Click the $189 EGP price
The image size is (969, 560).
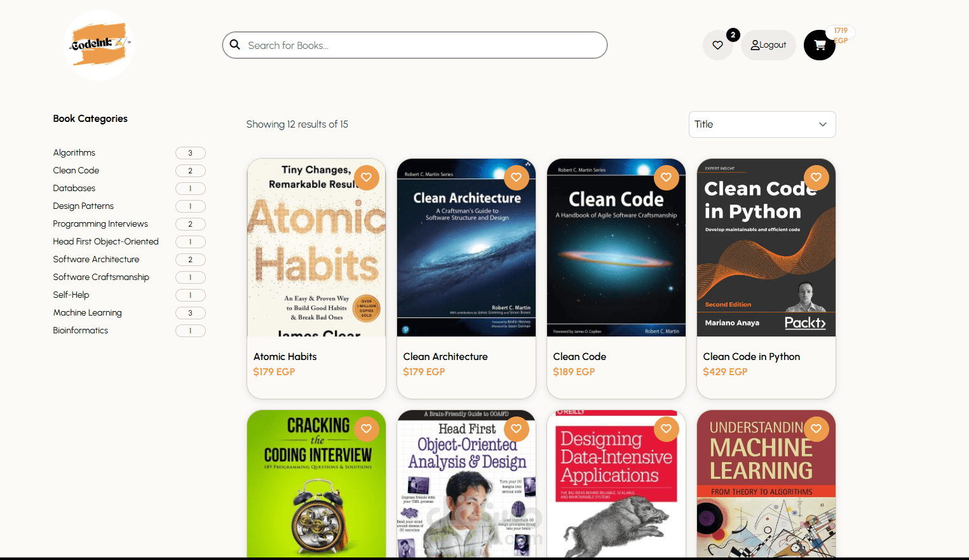coord(574,372)
